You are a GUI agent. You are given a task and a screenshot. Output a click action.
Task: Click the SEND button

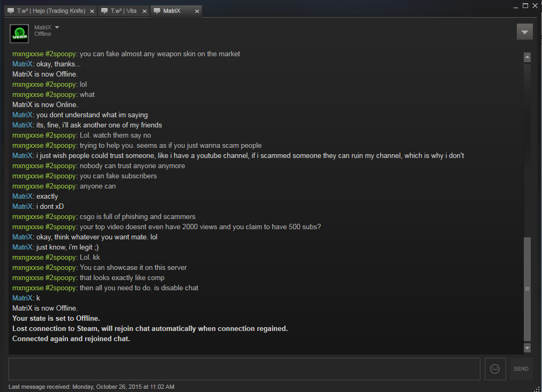pyautogui.click(x=521, y=369)
